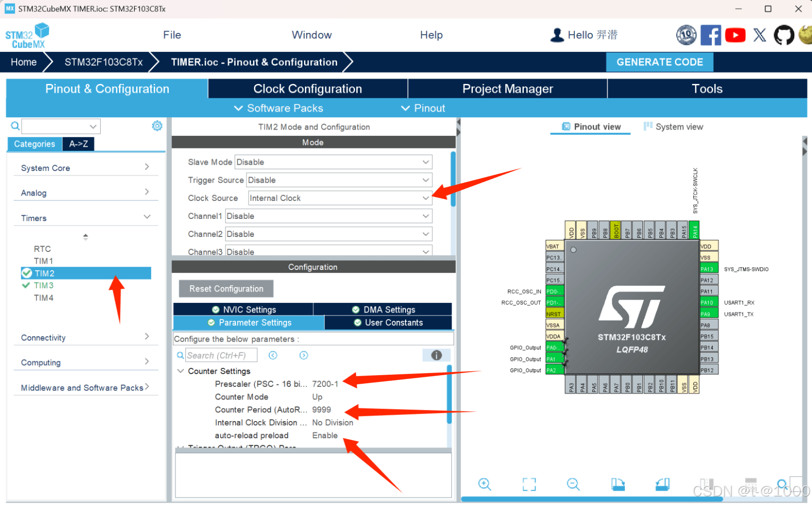
Task: Open ST X (Twitter) icon
Action: [760, 35]
